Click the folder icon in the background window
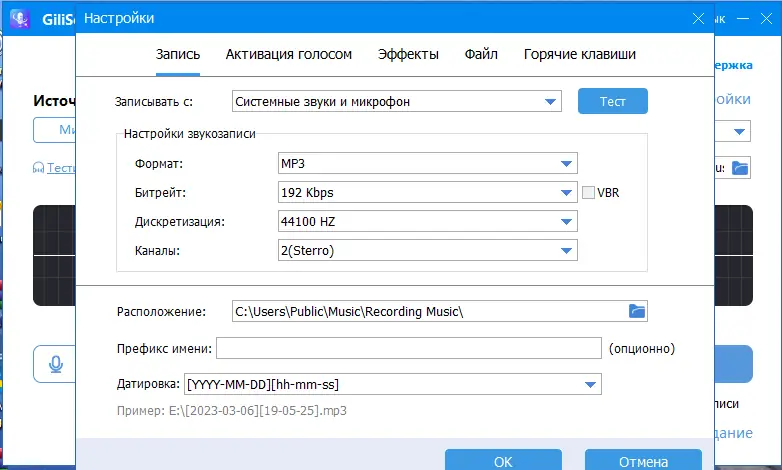The image size is (782, 470). 740,168
